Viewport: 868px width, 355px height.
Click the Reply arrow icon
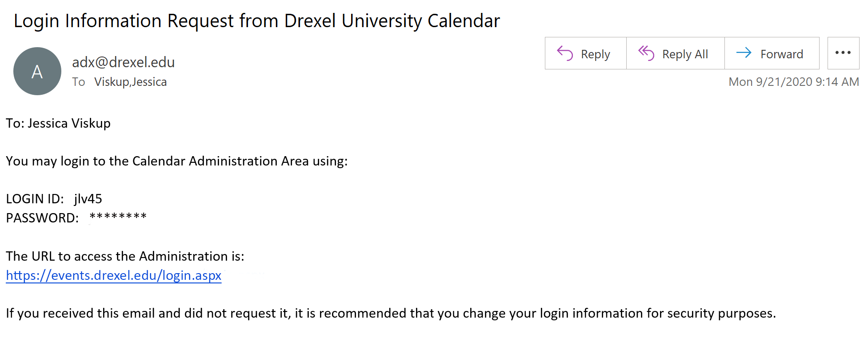[x=565, y=53]
